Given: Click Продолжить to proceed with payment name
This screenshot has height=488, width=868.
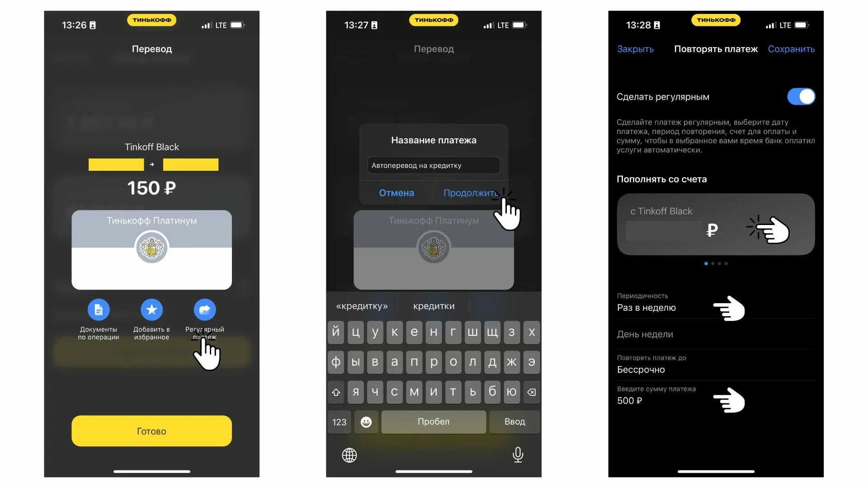Looking at the screenshot, I should 470,192.
